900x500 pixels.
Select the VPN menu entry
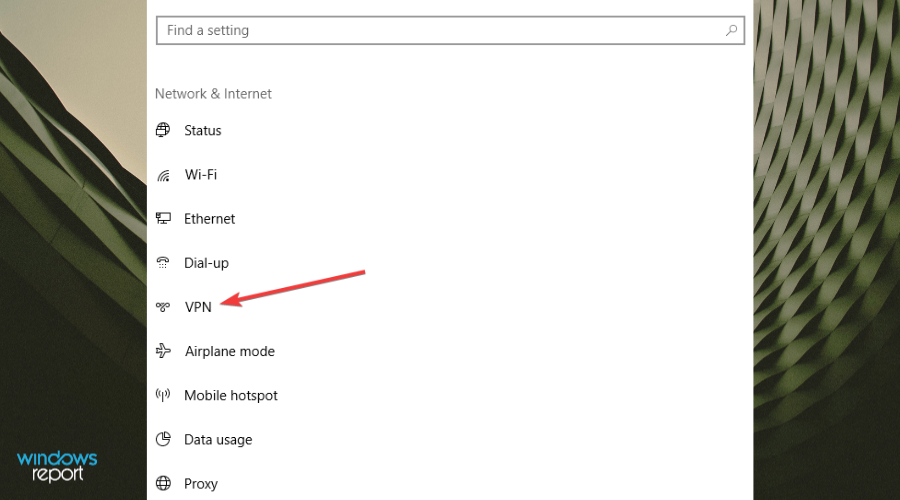click(199, 307)
